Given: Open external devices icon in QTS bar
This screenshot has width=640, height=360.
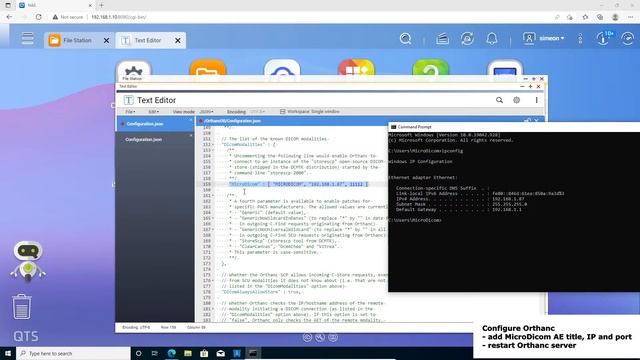Looking at the screenshot, I should coord(467,39).
